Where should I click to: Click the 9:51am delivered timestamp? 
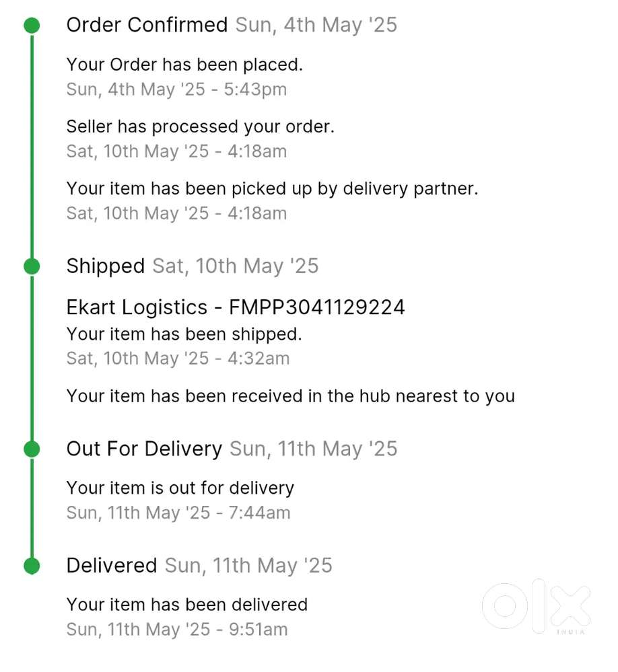[176, 630]
